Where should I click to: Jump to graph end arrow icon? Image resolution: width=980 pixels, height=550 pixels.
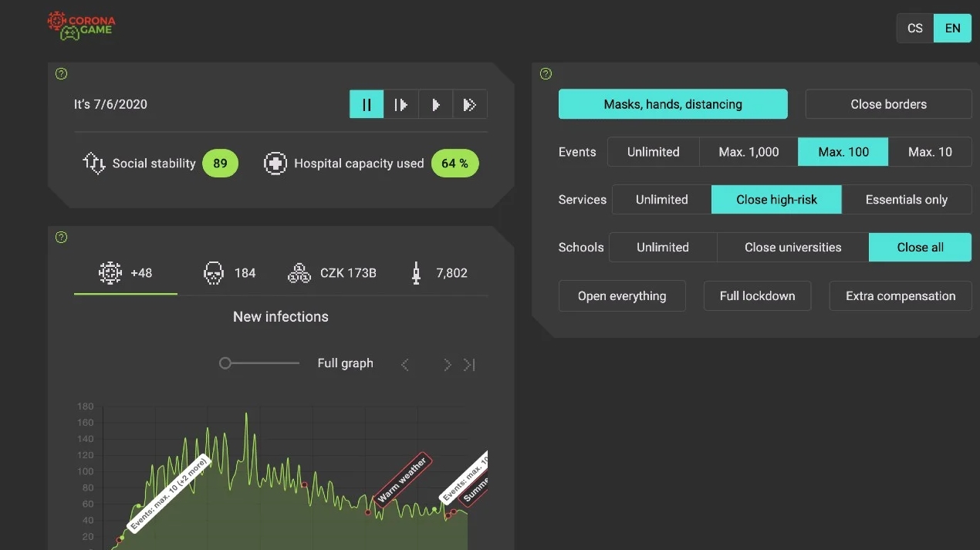[469, 365]
